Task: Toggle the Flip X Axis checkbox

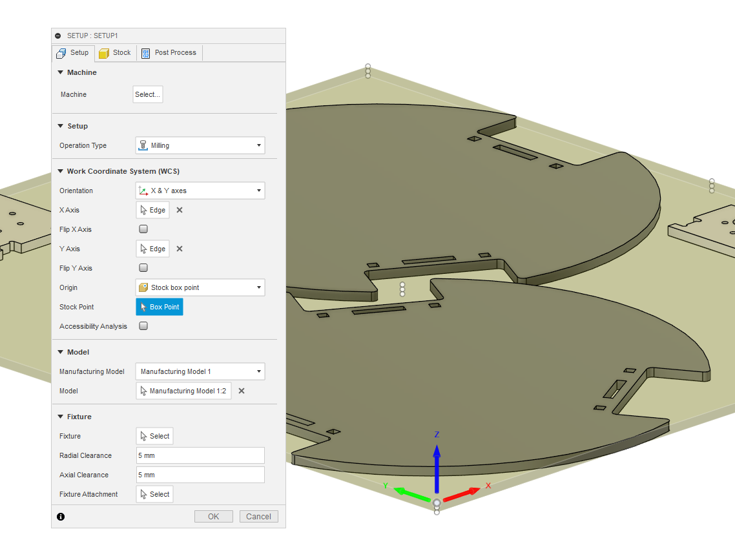Action: [x=143, y=229]
